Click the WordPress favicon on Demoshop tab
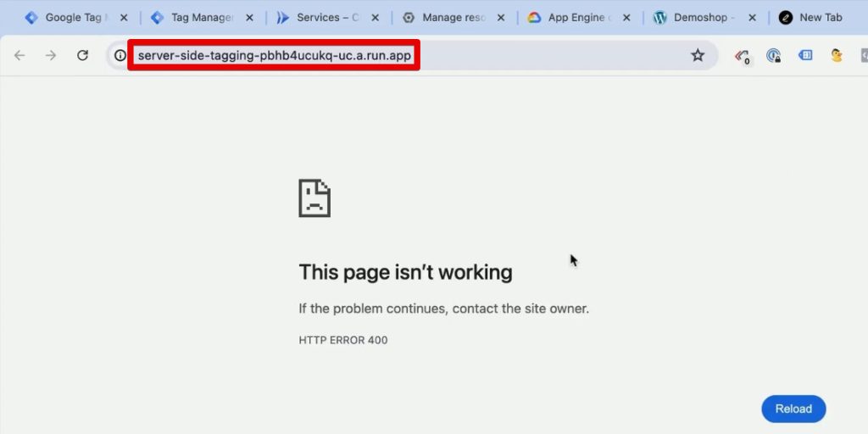The image size is (868, 434). pos(659,18)
